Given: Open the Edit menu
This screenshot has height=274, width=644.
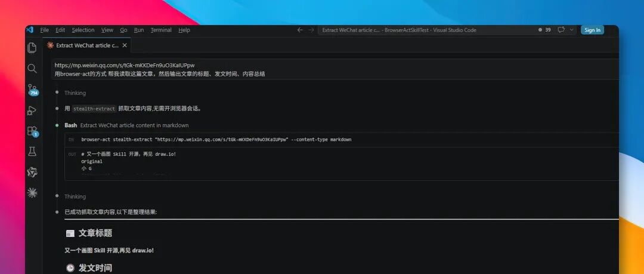Looking at the screenshot, I should [x=60, y=30].
